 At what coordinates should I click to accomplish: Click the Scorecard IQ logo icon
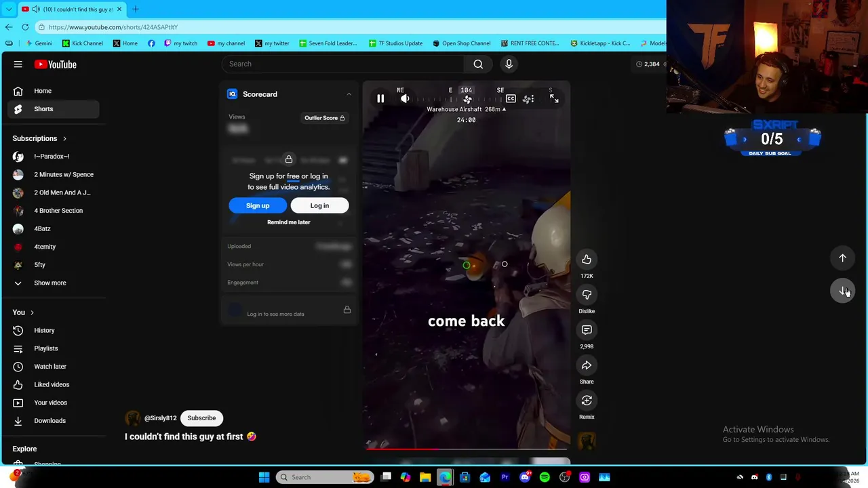pos(232,94)
